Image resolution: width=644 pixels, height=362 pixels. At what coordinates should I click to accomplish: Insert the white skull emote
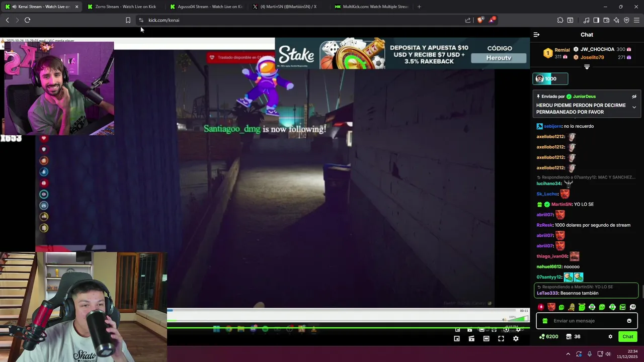click(632, 307)
